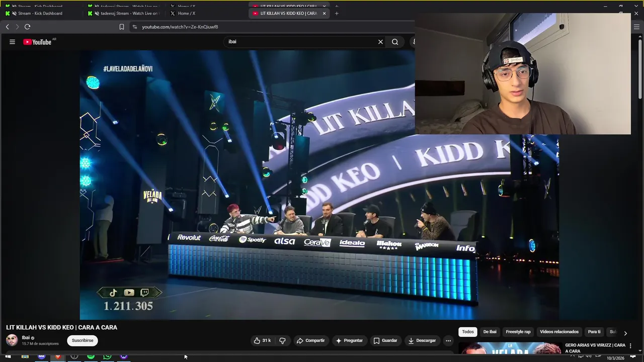
Task: Click the taskbar date 10/3/2026
Action: click(615, 358)
